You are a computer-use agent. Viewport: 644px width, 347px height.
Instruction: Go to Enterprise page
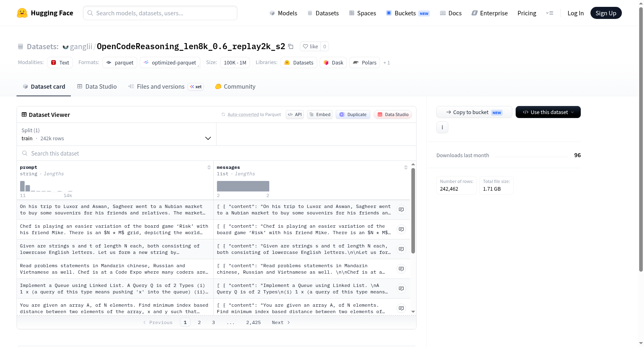click(489, 13)
